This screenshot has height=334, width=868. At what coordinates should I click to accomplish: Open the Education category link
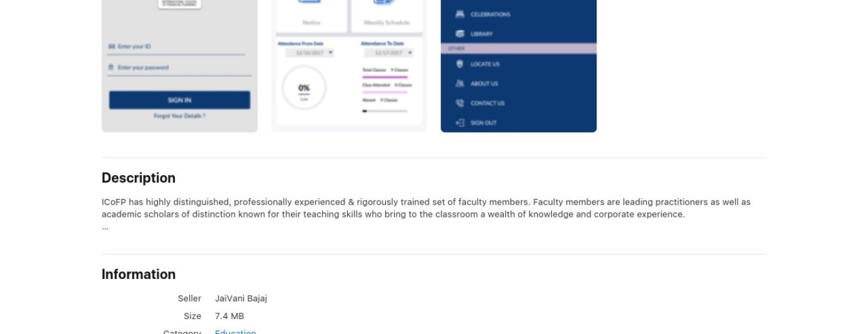(235, 332)
